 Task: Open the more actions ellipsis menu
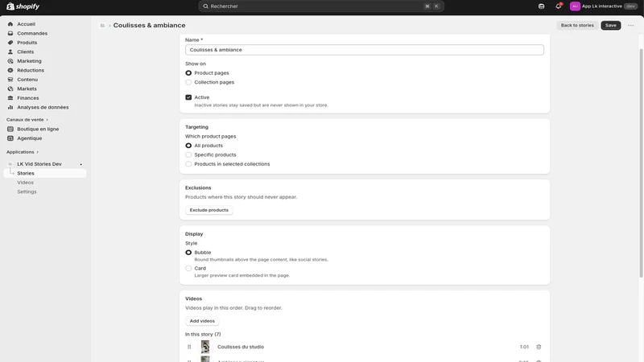click(631, 26)
